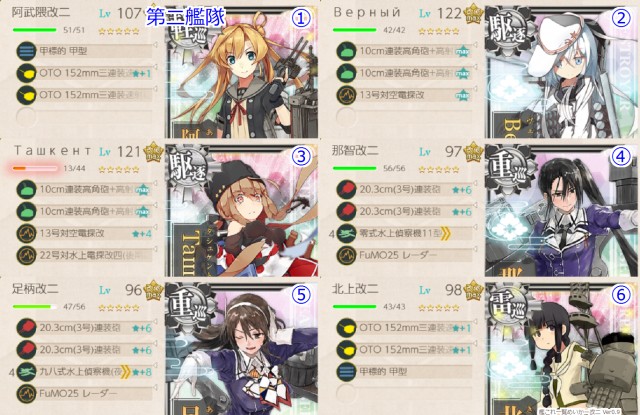
Task: Select the 甲標的 甲型 row on 北上改二
Action: pos(404,372)
